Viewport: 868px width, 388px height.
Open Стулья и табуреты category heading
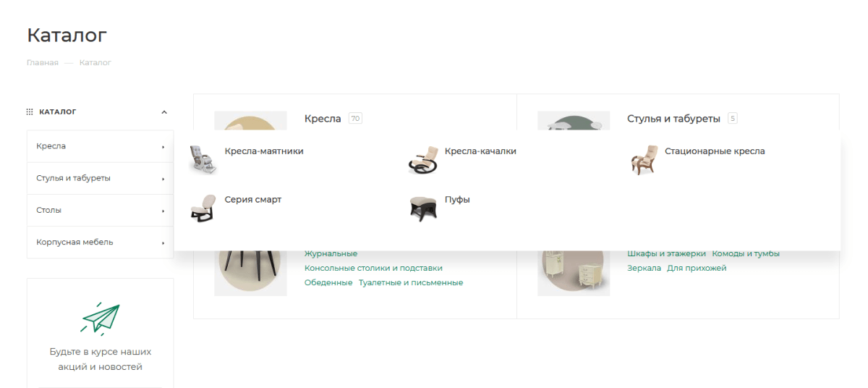(673, 119)
